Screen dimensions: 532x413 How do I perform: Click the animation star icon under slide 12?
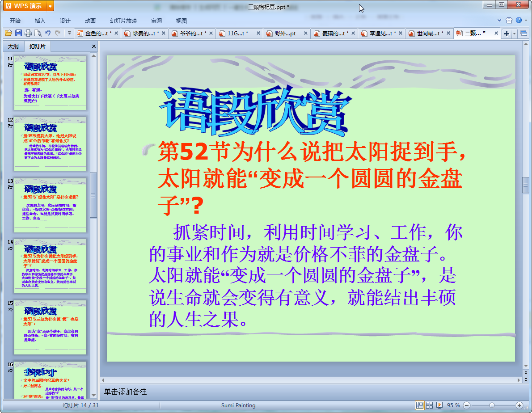pyautogui.click(x=10, y=126)
